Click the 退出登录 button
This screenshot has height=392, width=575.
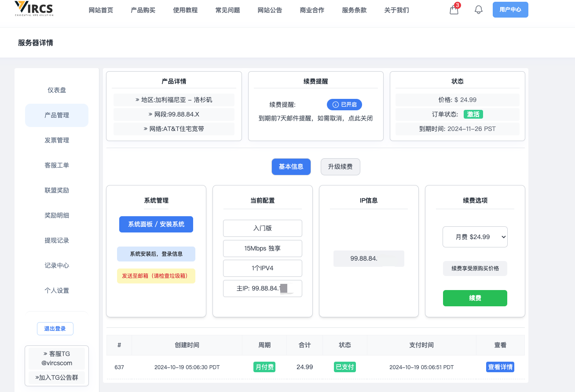point(55,329)
